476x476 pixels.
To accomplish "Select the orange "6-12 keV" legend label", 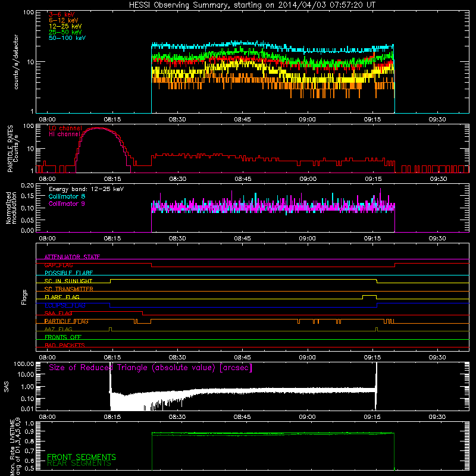I will point(64,20).
